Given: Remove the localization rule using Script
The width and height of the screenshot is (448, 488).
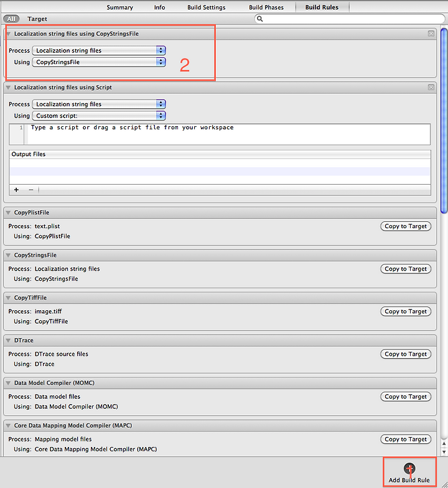Looking at the screenshot, I should (431, 87).
